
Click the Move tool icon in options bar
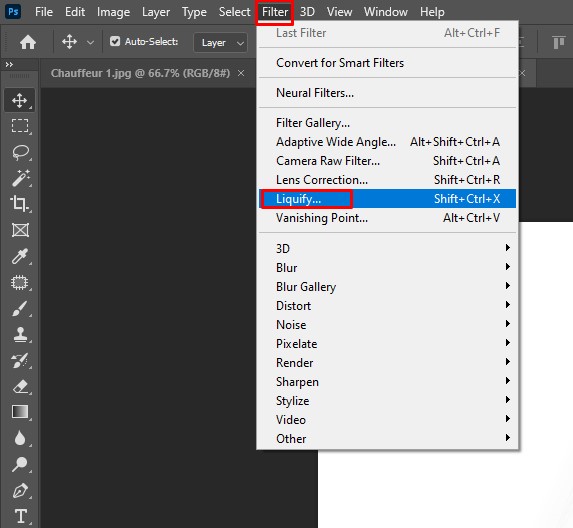69,42
